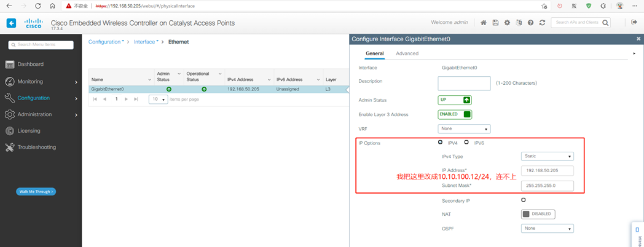The height and width of the screenshot is (247, 644).
Task: Click the Walk Me Through button
Action: [36, 192]
